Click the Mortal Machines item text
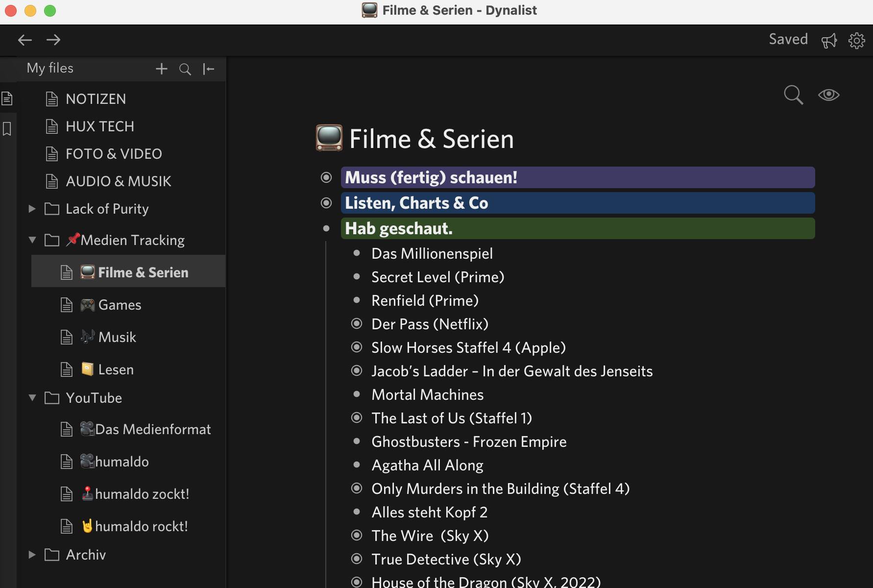Screen dimensions: 873x588 coord(427,394)
